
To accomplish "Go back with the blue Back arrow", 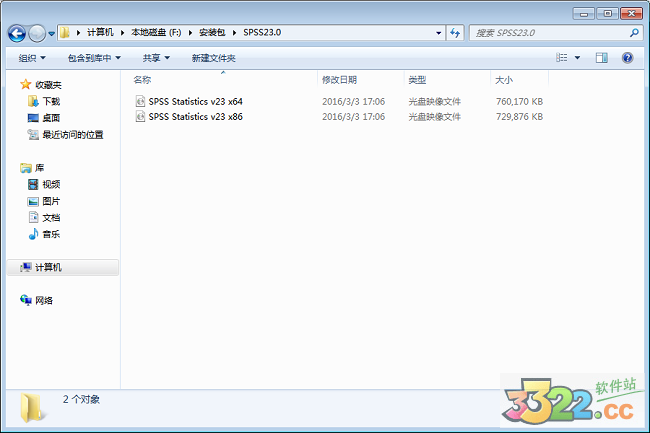I will coord(17,33).
